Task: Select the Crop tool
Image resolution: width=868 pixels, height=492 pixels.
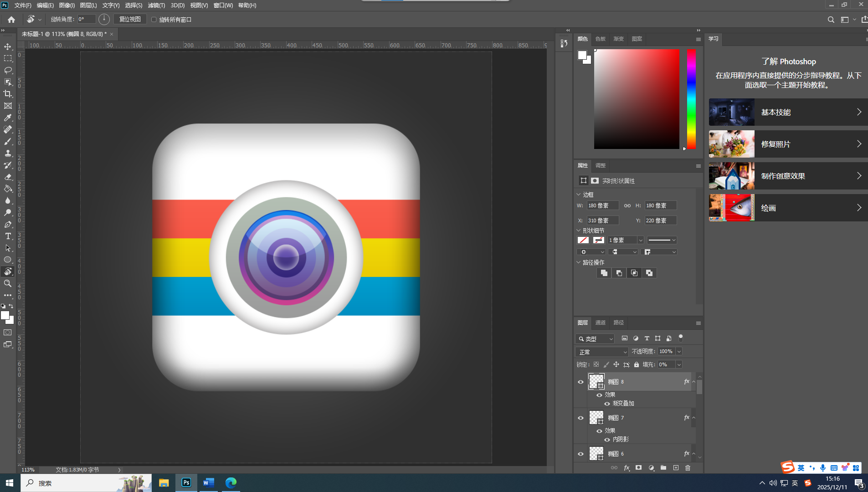Action: [8, 94]
